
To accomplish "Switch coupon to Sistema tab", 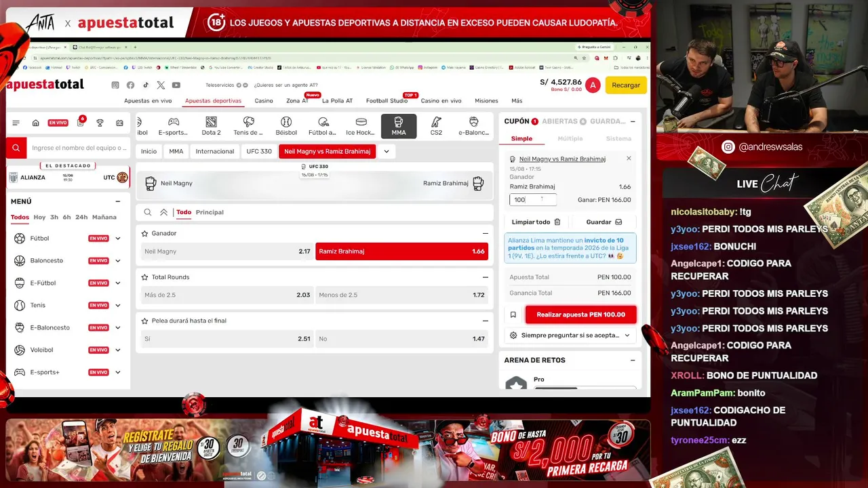I will click(x=618, y=139).
